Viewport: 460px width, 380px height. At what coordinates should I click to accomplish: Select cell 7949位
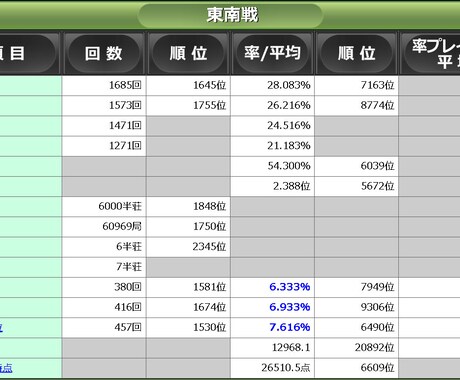[x=356, y=287]
